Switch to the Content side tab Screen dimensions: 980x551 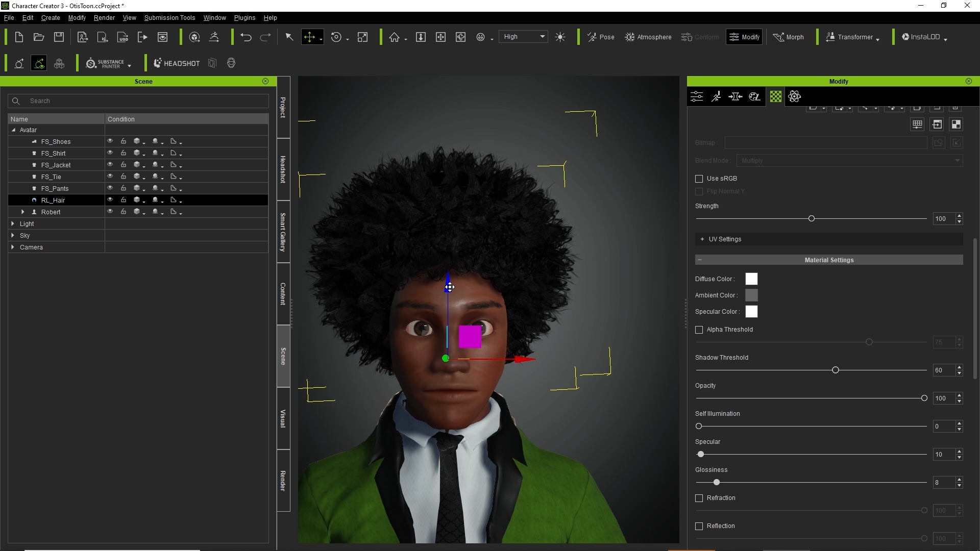pos(283,294)
